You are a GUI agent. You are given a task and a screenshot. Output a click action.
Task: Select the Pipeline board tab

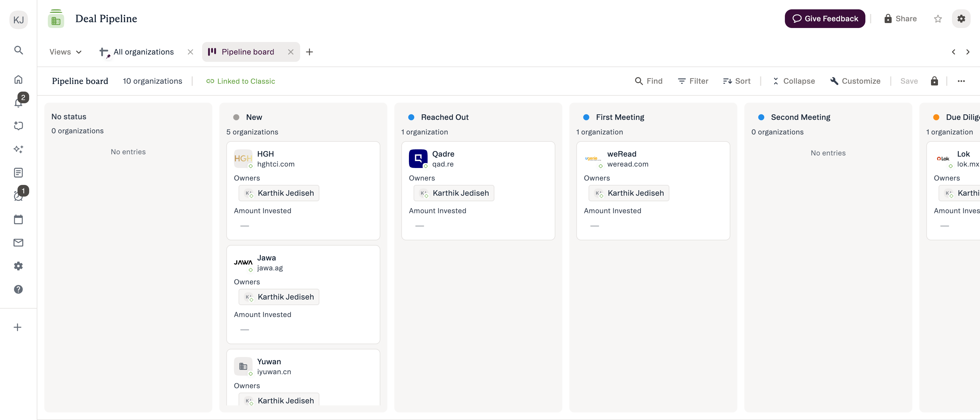pos(248,52)
